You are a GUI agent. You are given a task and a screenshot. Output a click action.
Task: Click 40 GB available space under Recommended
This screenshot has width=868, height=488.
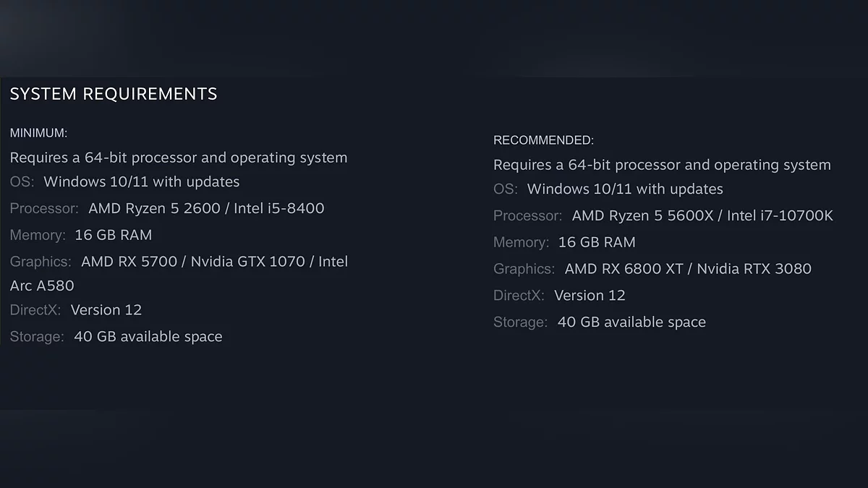tap(631, 322)
